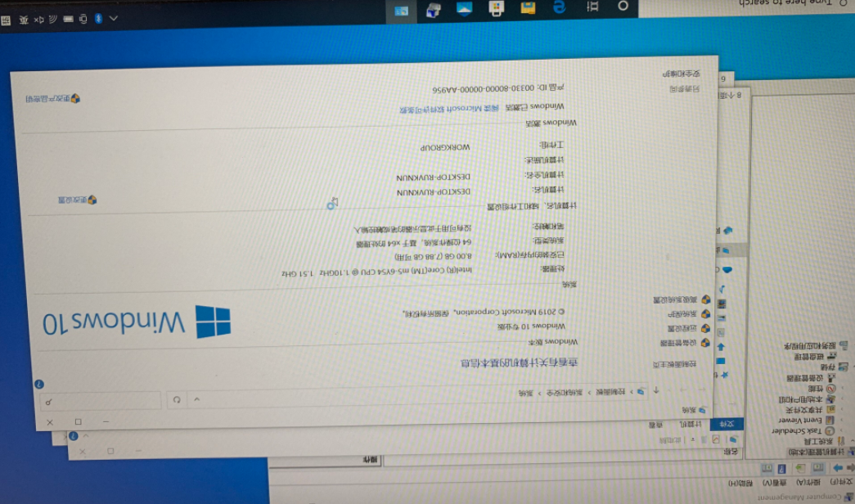Click the Quick access star in Explorer pane
The width and height of the screenshot is (855, 504).
[x=725, y=376]
